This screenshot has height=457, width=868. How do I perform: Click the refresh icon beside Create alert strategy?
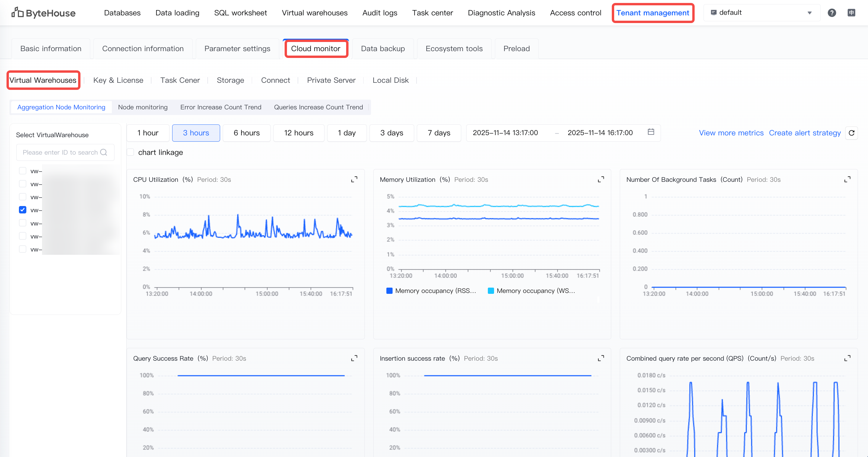851,133
